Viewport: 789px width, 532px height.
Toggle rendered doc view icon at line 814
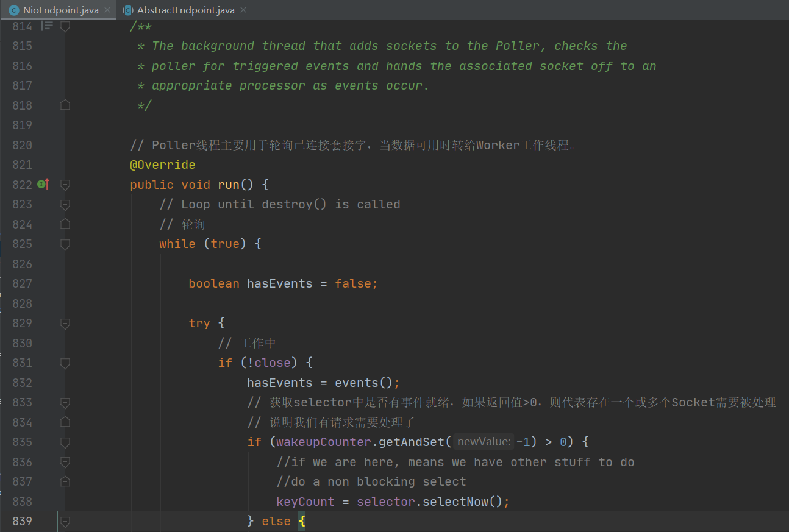click(47, 26)
